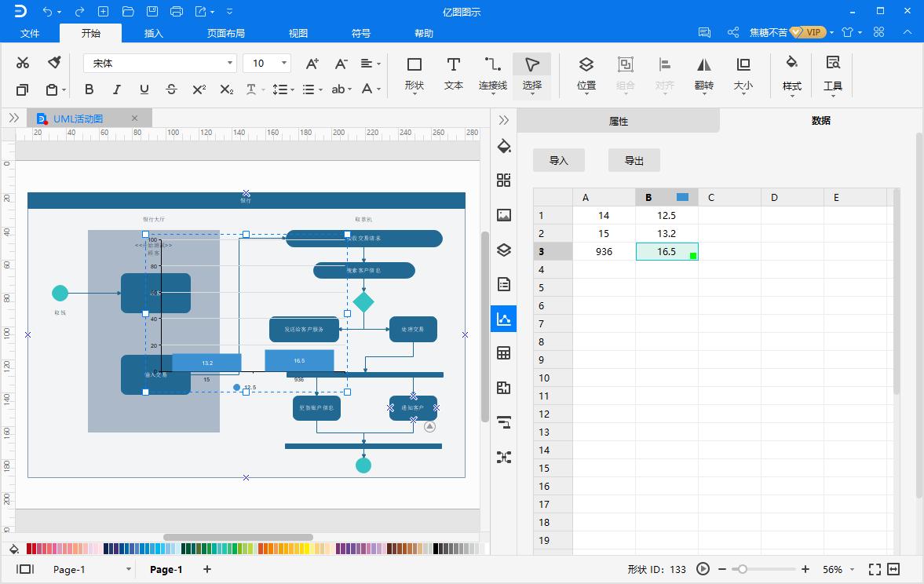Click the 导入 button
Screen dimensions: 924x584
[558, 160]
